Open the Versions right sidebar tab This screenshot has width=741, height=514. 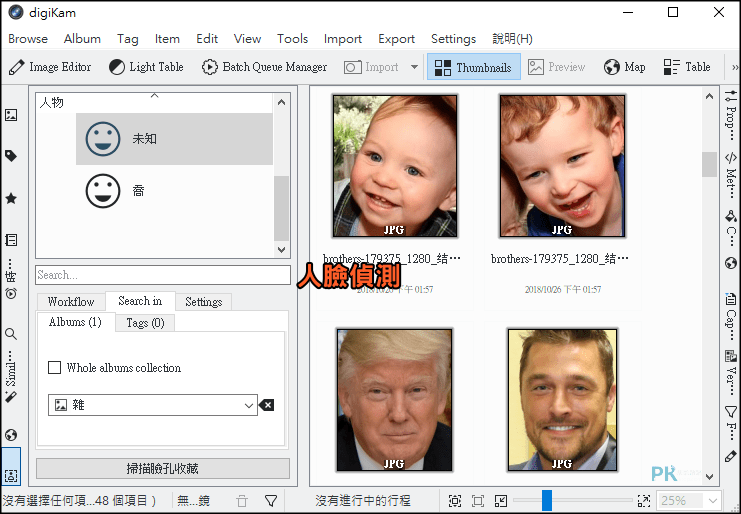(731, 371)
